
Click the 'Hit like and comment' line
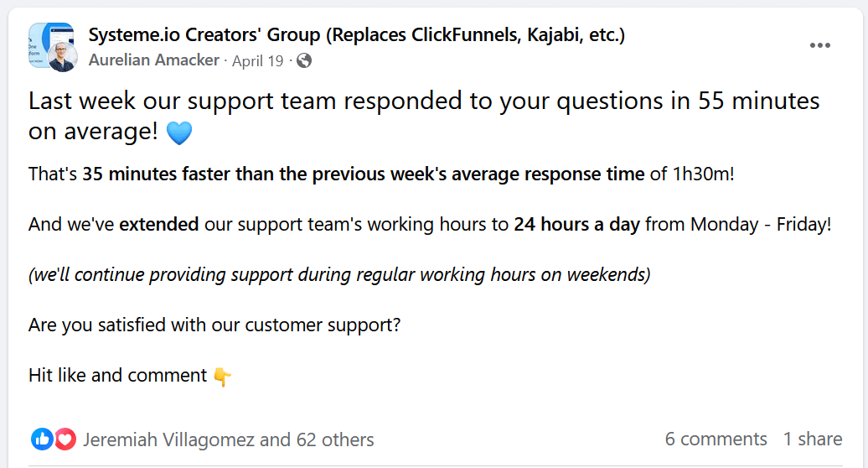click(x=117, y=375)
